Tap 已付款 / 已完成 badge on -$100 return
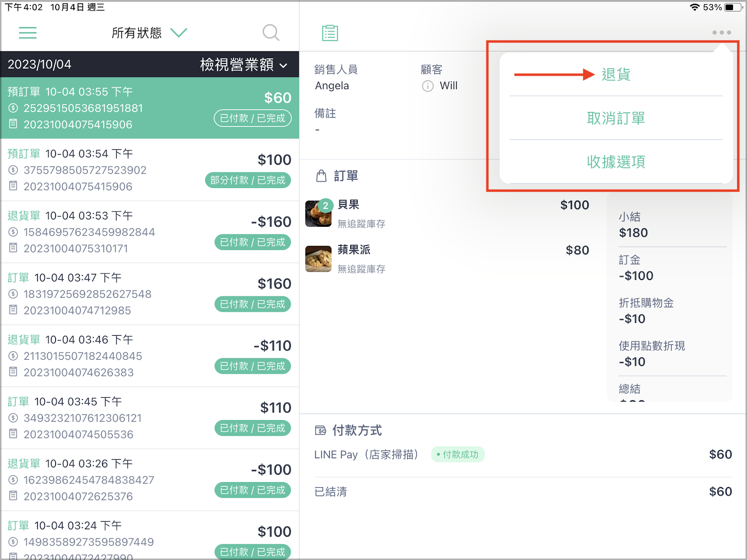This screenshot has width=747, height=560. [x=253, y=490]
